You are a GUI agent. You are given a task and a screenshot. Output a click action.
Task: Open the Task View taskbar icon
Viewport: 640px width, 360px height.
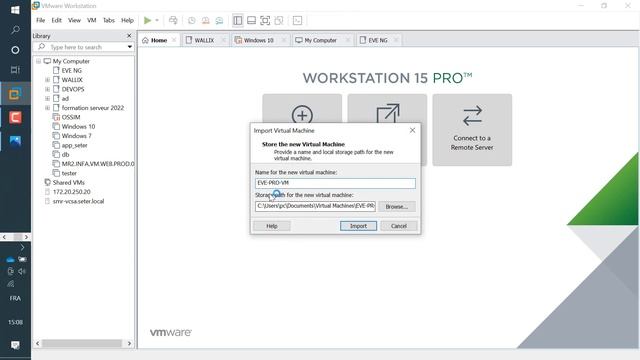[15, 70]
